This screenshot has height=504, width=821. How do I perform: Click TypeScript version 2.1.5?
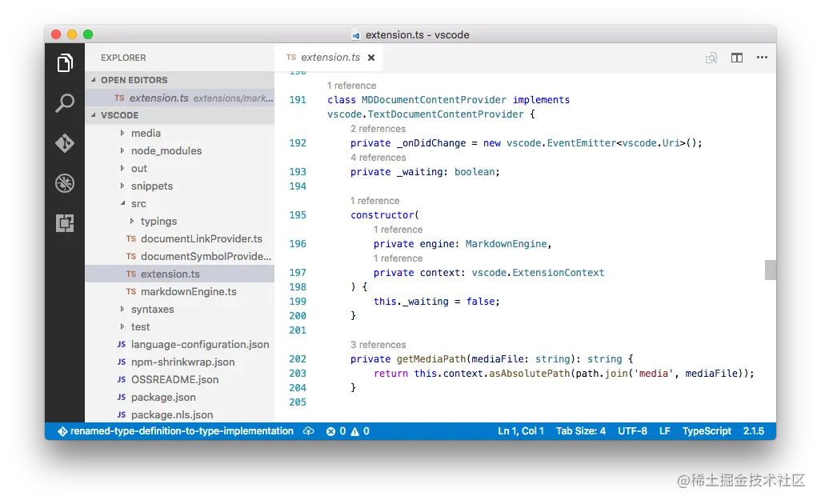(754, 431)
